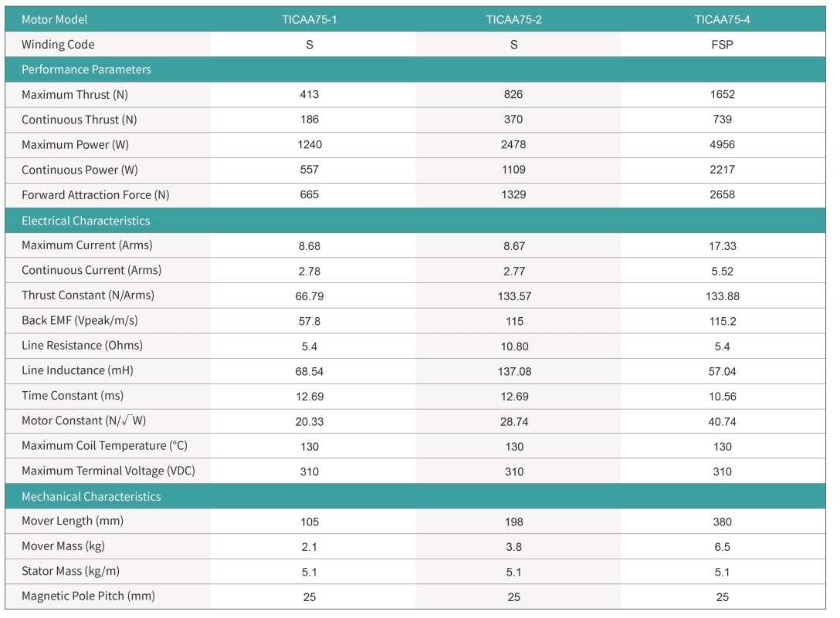Click the TICAA75-1 column header
The width and height of the screenshot is (840, 618).
click(309, 19)
